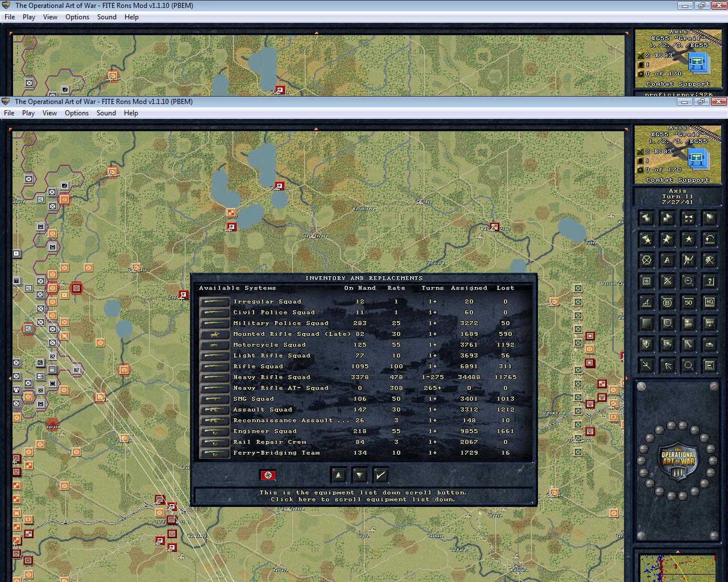Open the File menu in front window
Viewport: 728px width, 582px height.
9,113
